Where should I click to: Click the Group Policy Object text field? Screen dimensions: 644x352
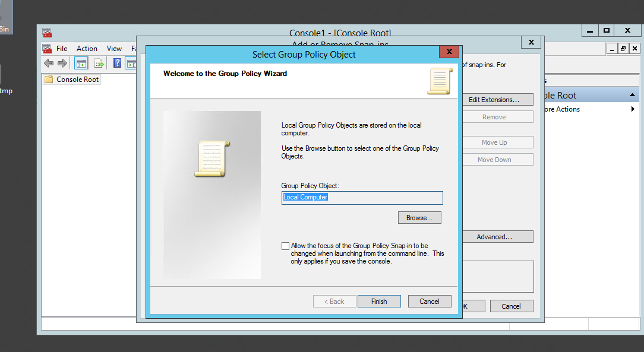[362, 198]
